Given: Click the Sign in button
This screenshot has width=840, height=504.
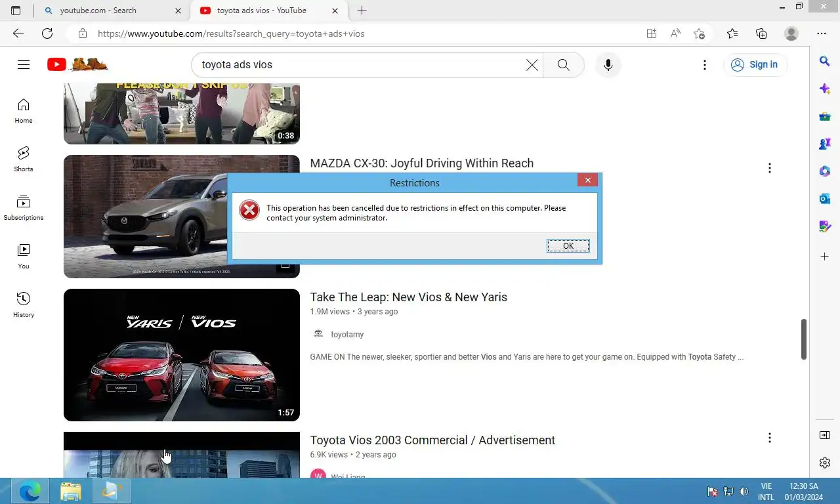Looking at the screenshot, I should (755, 64).
